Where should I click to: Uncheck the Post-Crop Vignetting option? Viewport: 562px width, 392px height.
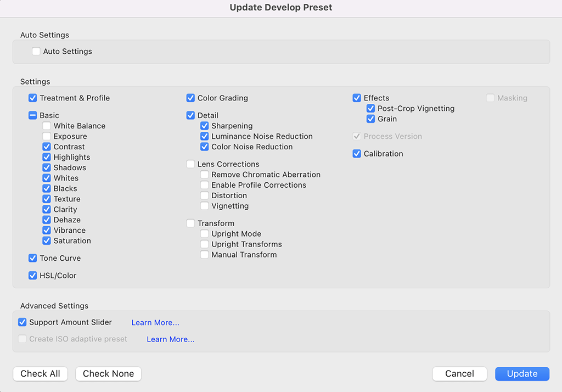coord(370,108)
